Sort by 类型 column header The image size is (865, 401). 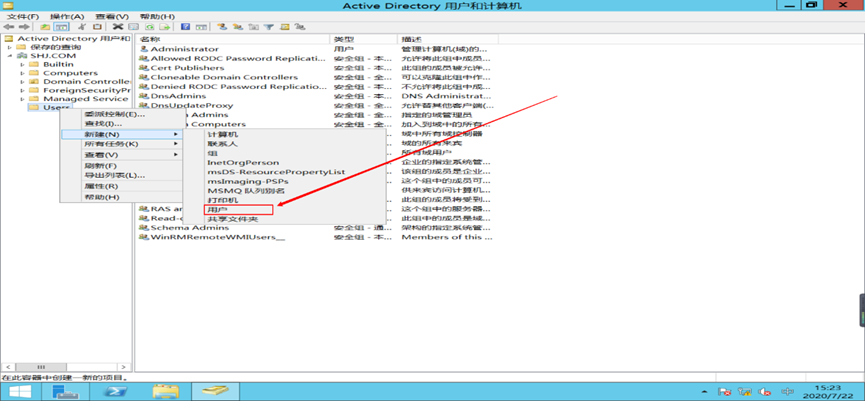coord(364,39)
